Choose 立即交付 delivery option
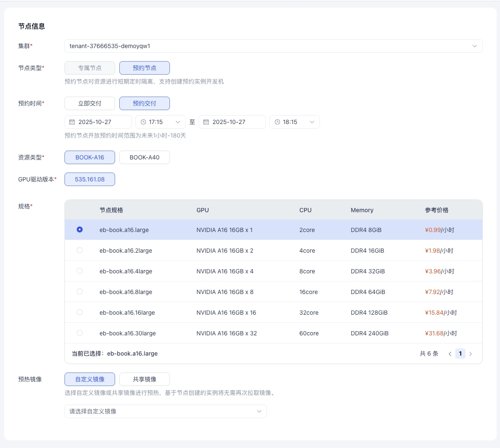 point(90,103)
